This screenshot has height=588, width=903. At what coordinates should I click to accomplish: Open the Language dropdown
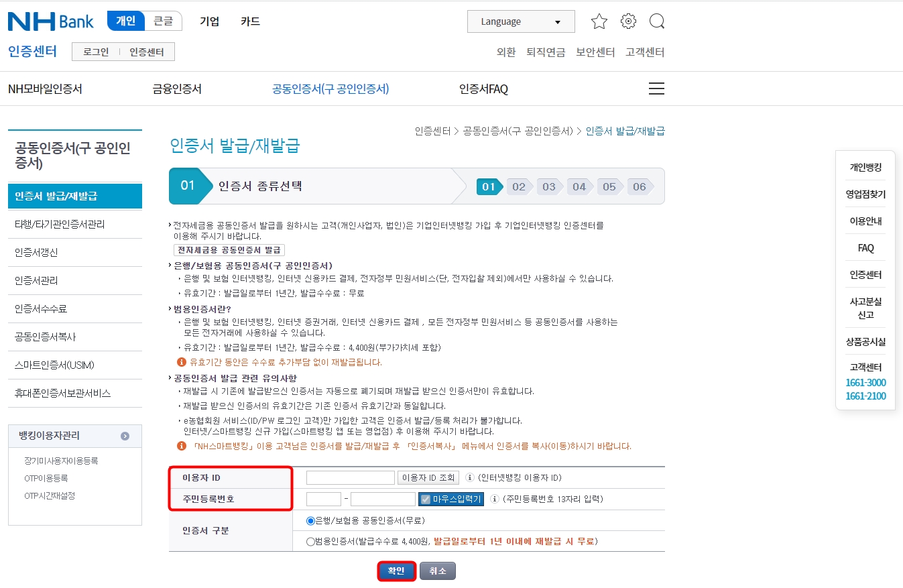point(520,21)
